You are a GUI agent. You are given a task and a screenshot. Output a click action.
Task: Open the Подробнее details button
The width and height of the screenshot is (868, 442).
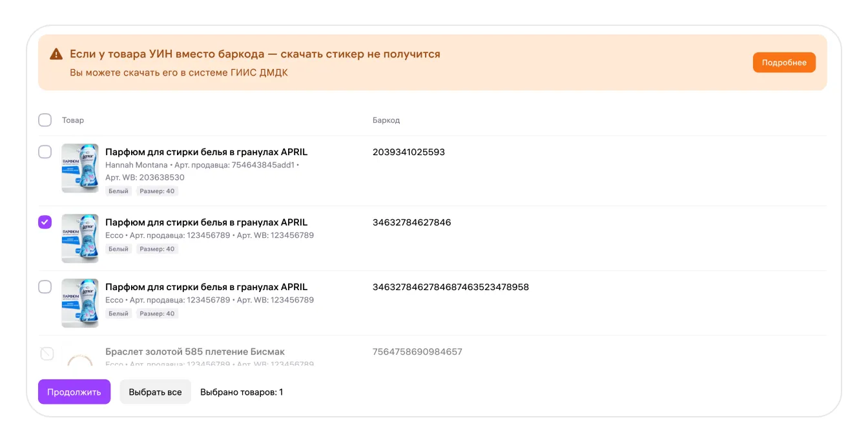click(784, 63)
